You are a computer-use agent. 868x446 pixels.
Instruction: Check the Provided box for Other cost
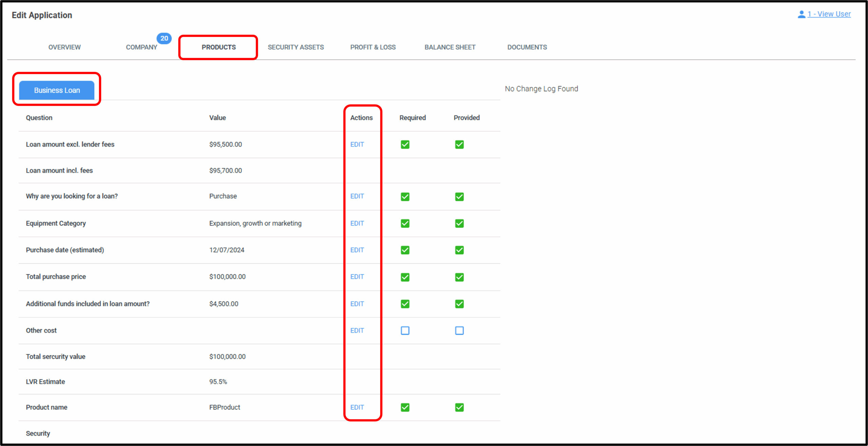pyautogui.click(x=459, y=331)
